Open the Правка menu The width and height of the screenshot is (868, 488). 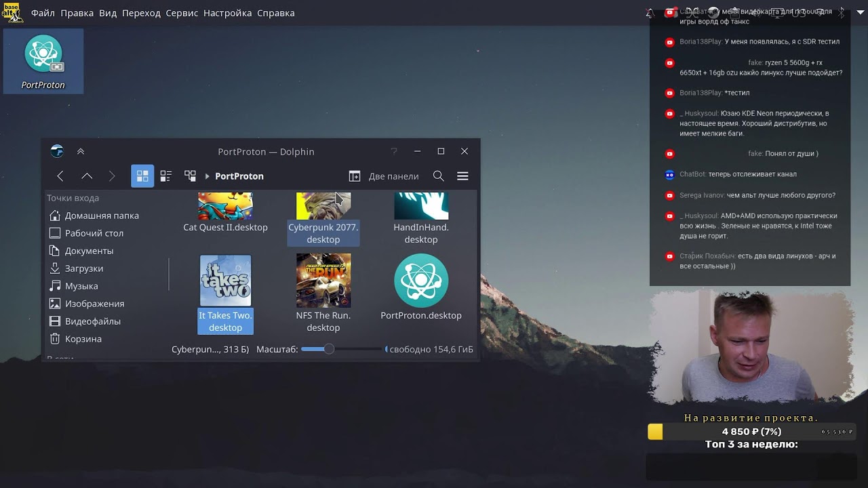tap(77, 13)
